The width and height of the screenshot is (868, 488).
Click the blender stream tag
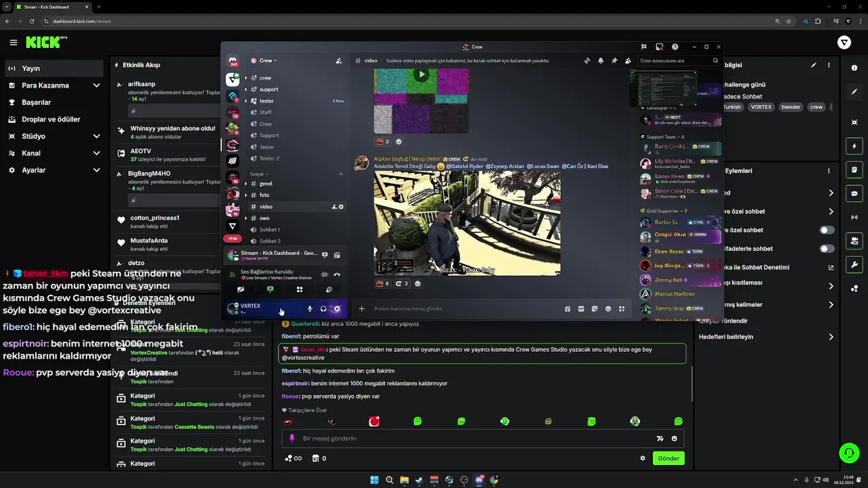tap(791, 107)
